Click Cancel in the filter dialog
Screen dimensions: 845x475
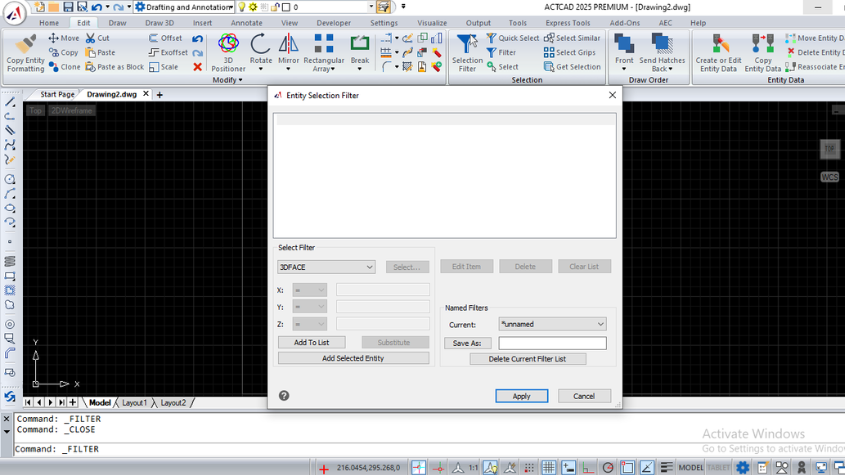tap(584, 396)
